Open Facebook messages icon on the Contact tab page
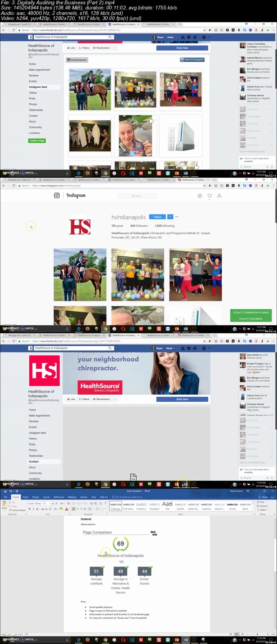This screenshot has width=277, height=644. coord(189,348)
